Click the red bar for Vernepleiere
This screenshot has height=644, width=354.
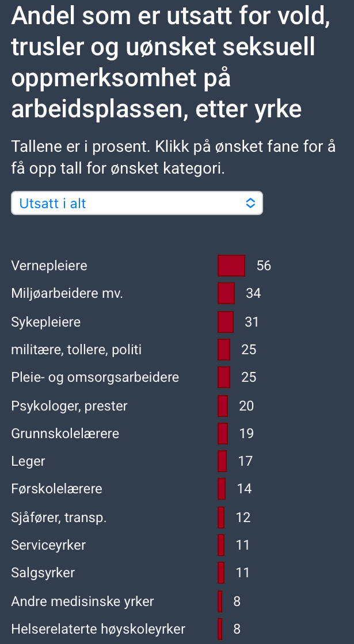[x=231, y=266]
